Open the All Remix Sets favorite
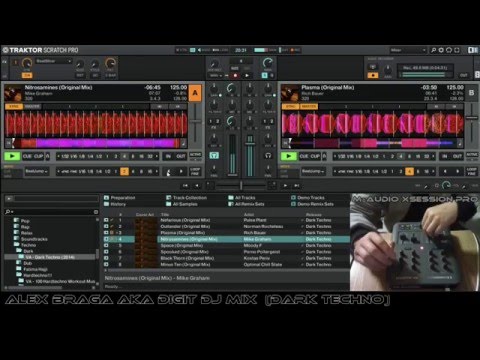Viewport: 480px width, 360px height. 246,204
